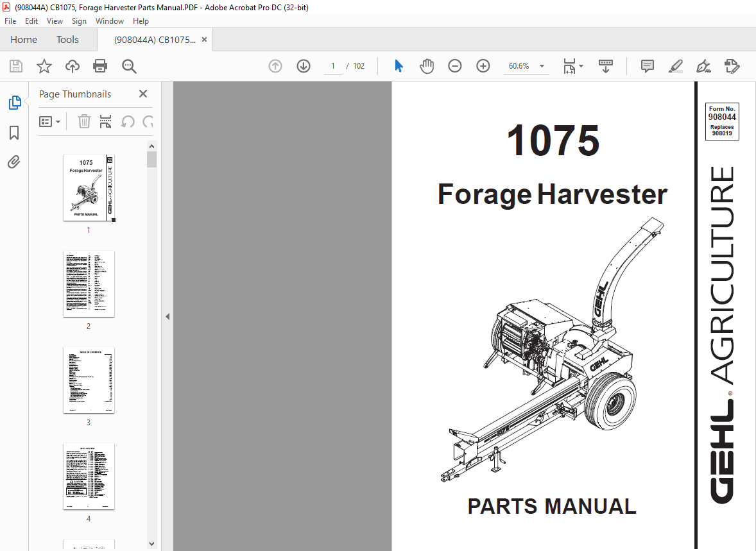Rotate page clockwise in thumbnails panel
This screenshot has height=551, width=756.
point(148,121)
